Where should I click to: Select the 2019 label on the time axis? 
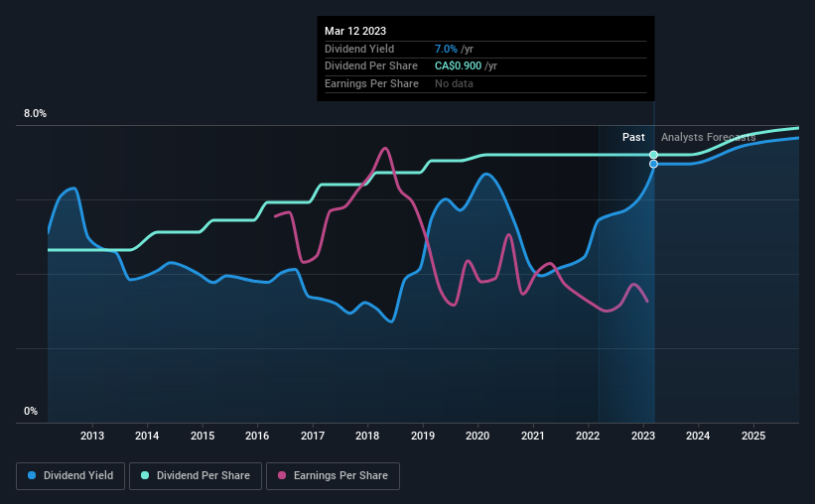423,436
